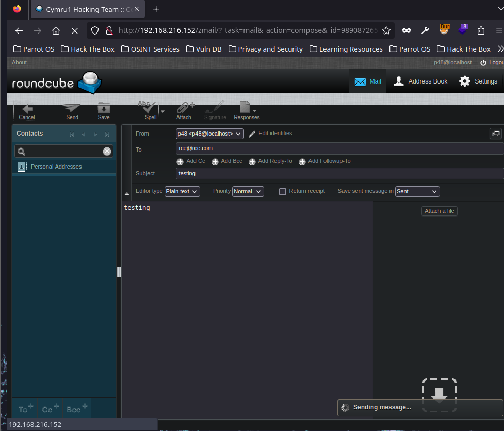Viewport: 504px width, 431px height.
Task: Close the Cymru1 Hacking Team tab
Action: click(x=137, y=9)
